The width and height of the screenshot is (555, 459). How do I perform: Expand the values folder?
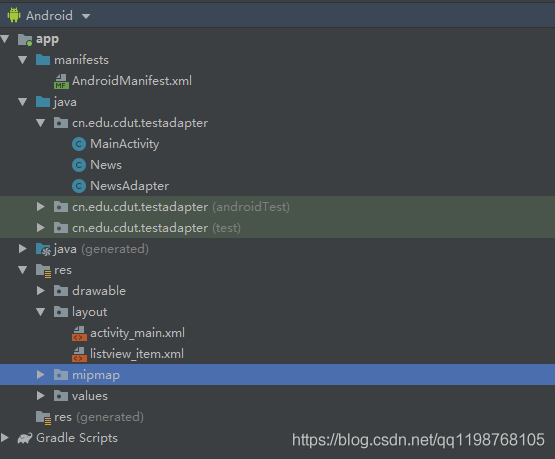tap(41, 396)
